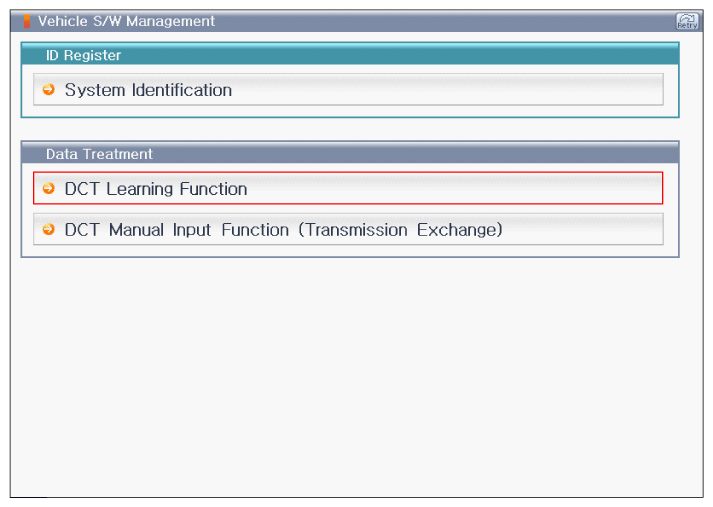Click the orange arrow beside DCT Learning Function
The image size is (713, 507).
49,188
